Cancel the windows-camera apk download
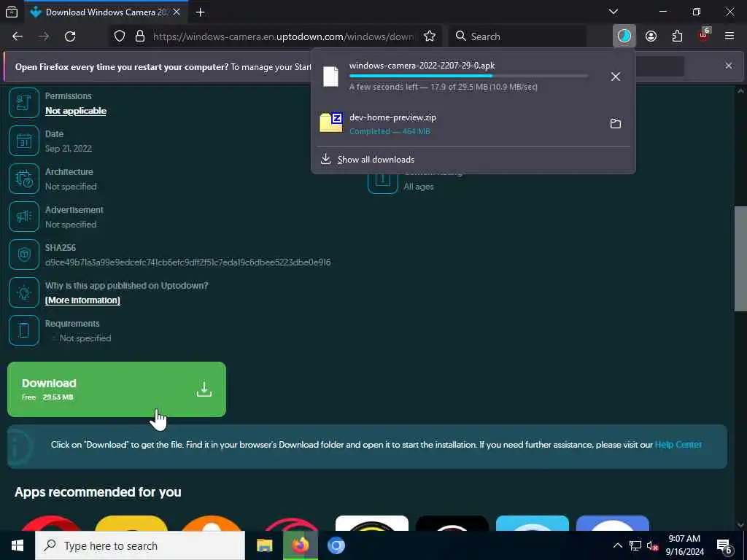Viewport: 747px width, 560px height. (x=615, y=76)
